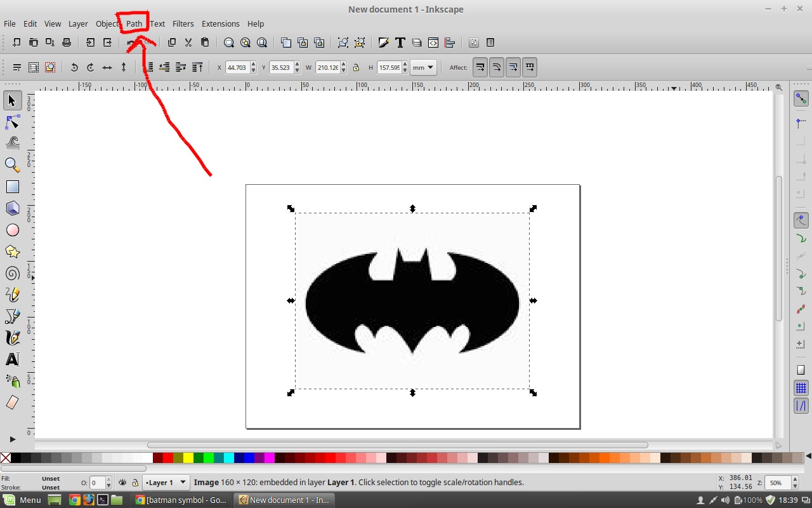Viewport: 812px width, 508px height.
Task: Open the Layer menu
Action: tap(78, 23)
